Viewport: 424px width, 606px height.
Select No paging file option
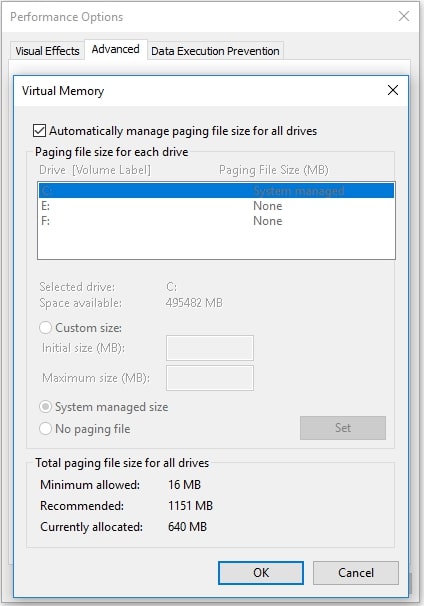(x=45, y=429)
